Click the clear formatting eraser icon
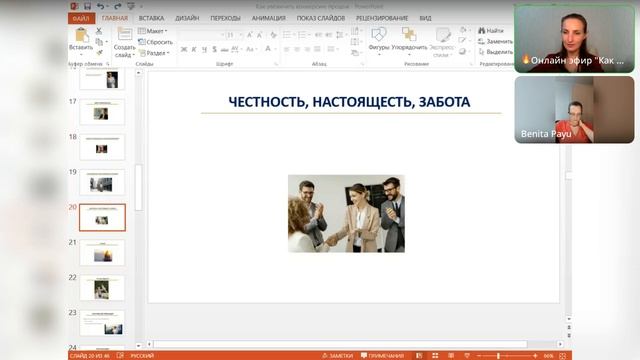 click(273, 35)
